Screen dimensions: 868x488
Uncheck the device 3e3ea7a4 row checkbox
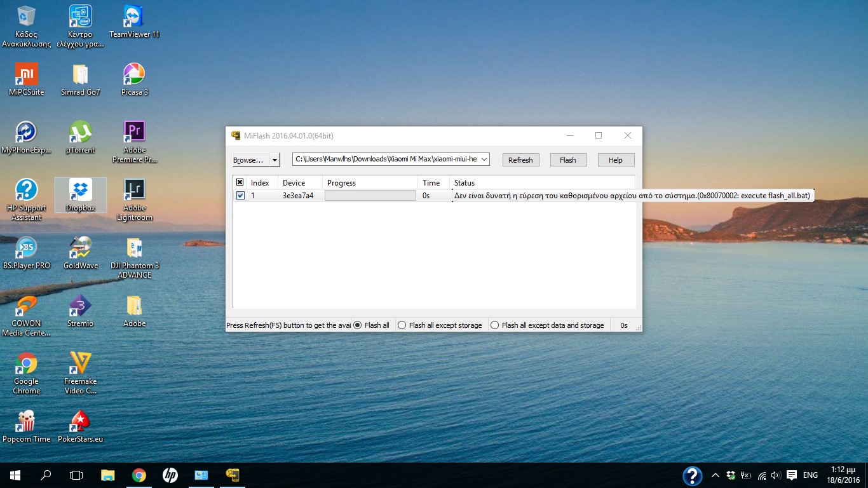coord(240,196)
